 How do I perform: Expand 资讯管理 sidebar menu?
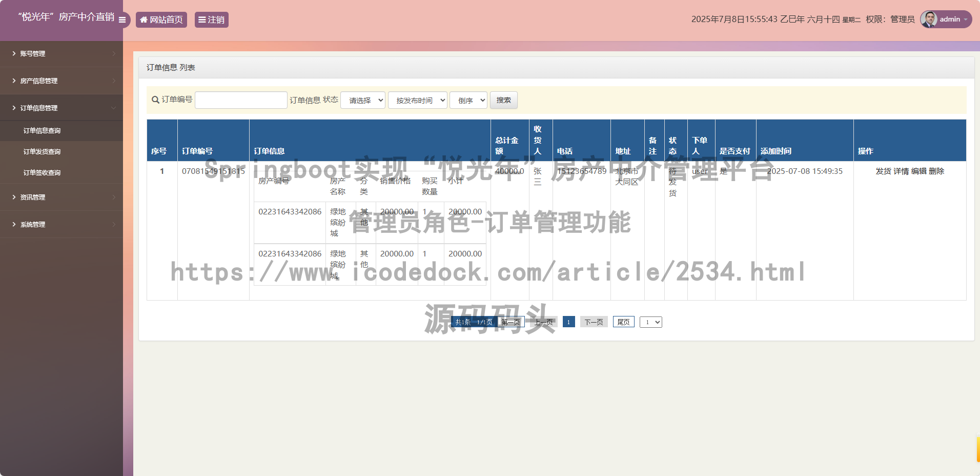coord(62,197)
